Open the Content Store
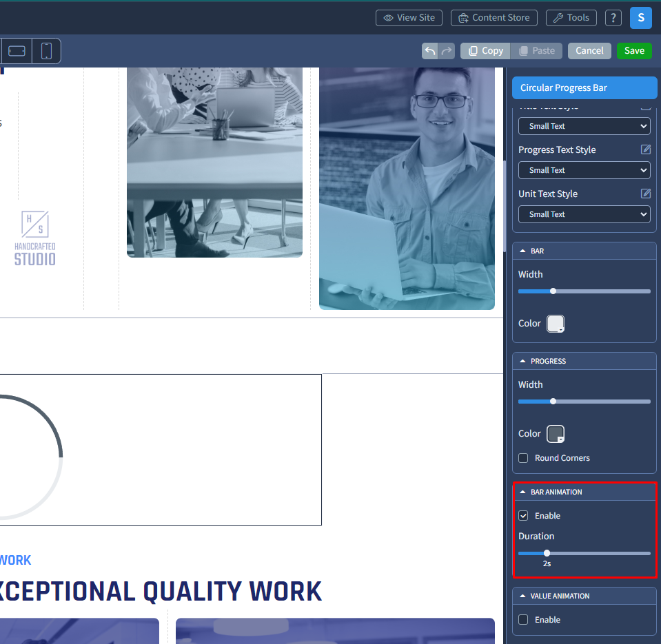 pyautogui.click(x=494, y=18)
